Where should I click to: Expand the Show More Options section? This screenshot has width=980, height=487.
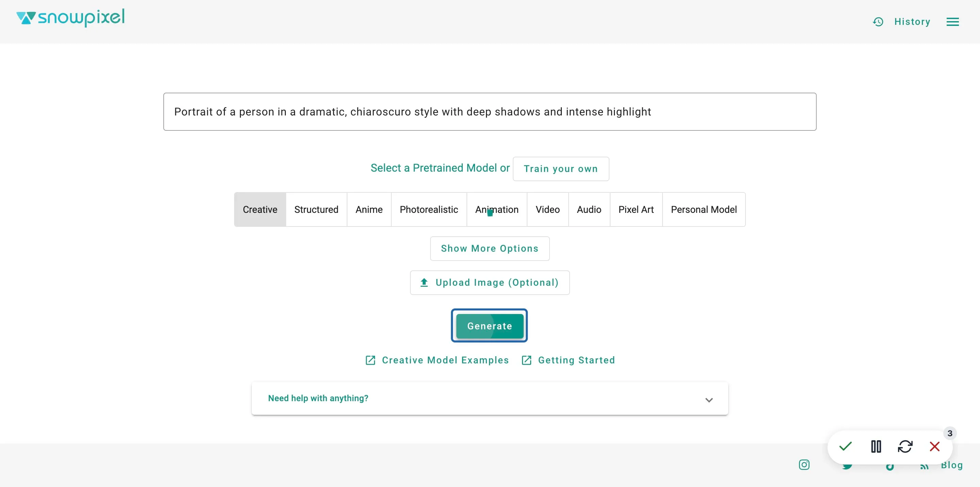point(490,248)
